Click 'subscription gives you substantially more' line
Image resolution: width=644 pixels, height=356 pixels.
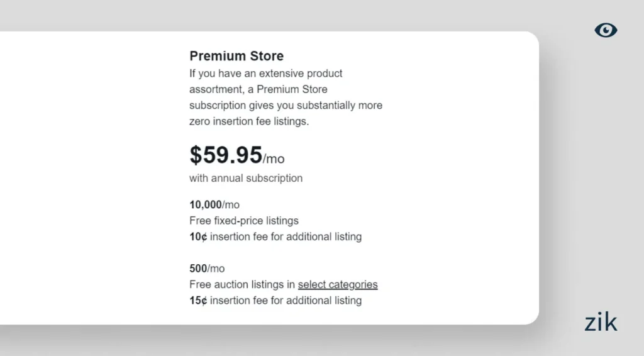(286, 106)
